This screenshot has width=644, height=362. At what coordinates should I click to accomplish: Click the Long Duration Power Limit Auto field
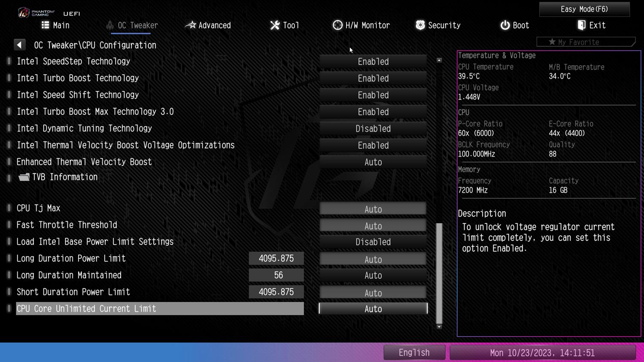click(x=373, y=259)
